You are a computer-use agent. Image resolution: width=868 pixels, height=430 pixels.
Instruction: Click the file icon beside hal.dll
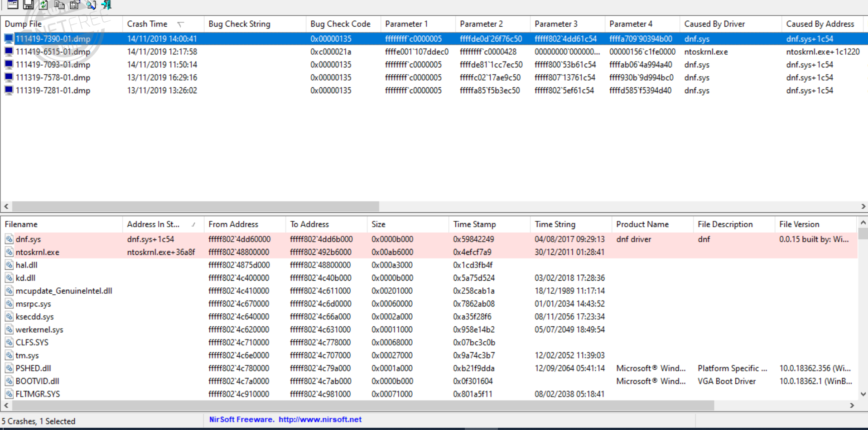pos(9,265)
